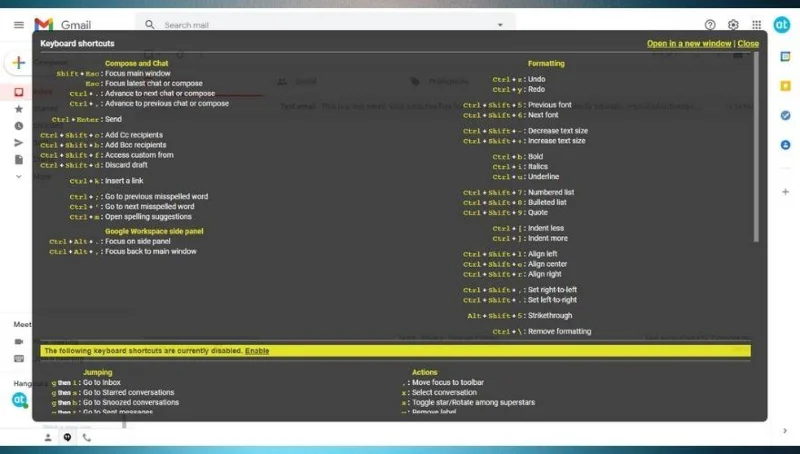Open Google Tasks side panel icon
Image resolution: width=800 pixels, height=454 pixels.
click(785, 116)
